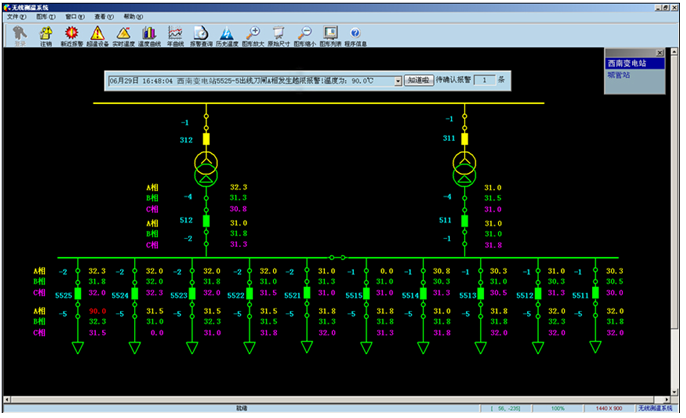Open the 文件 menu
The width and height of the screenshot is (686, 418).
pos(16,17)
